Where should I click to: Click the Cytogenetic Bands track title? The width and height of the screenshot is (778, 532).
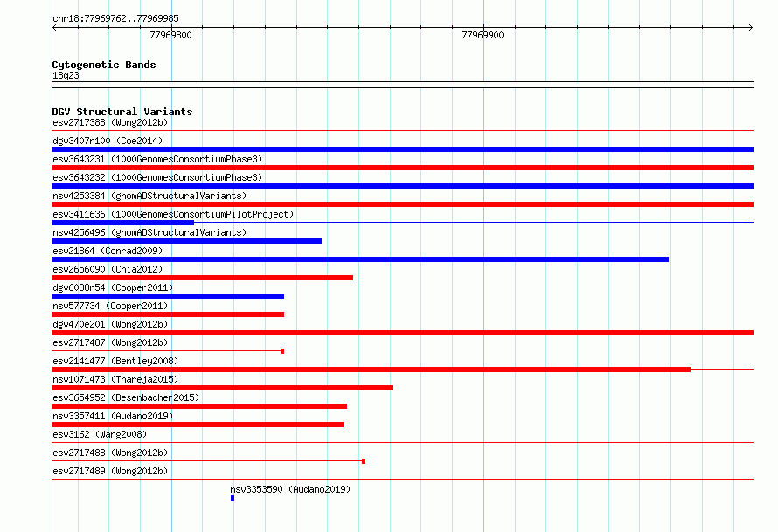[x=104, y=65]
